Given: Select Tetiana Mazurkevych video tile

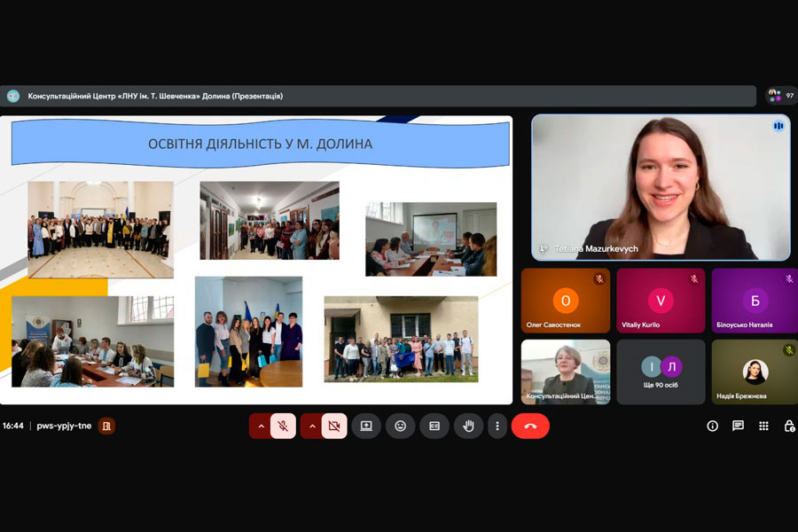Looking at the screenshot, I should pyautogui.click(x=661, y=187).
